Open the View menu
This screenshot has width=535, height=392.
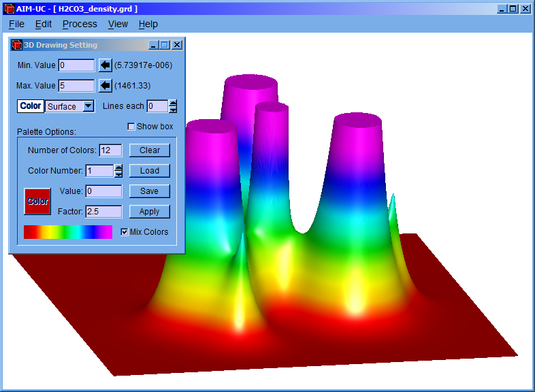click(118, 24)
